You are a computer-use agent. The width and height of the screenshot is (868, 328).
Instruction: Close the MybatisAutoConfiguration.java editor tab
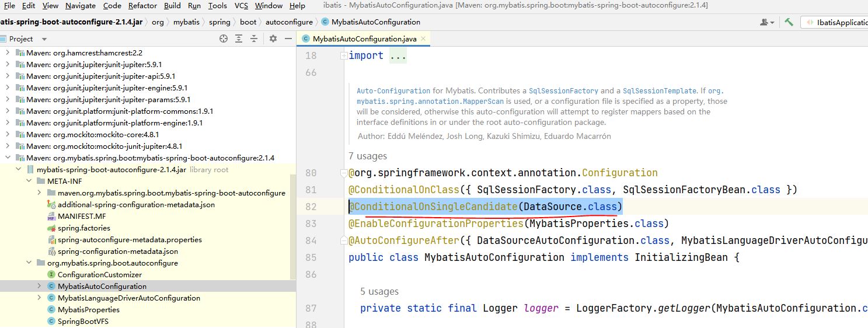point(424,39)
